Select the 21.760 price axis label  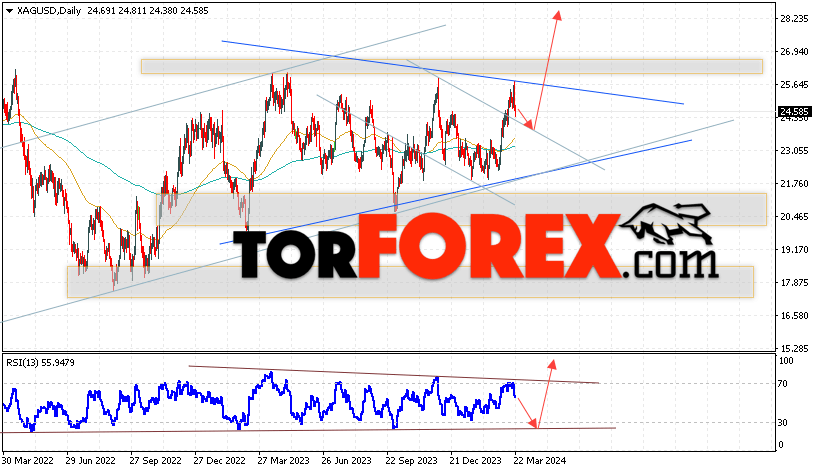[795, 184]
